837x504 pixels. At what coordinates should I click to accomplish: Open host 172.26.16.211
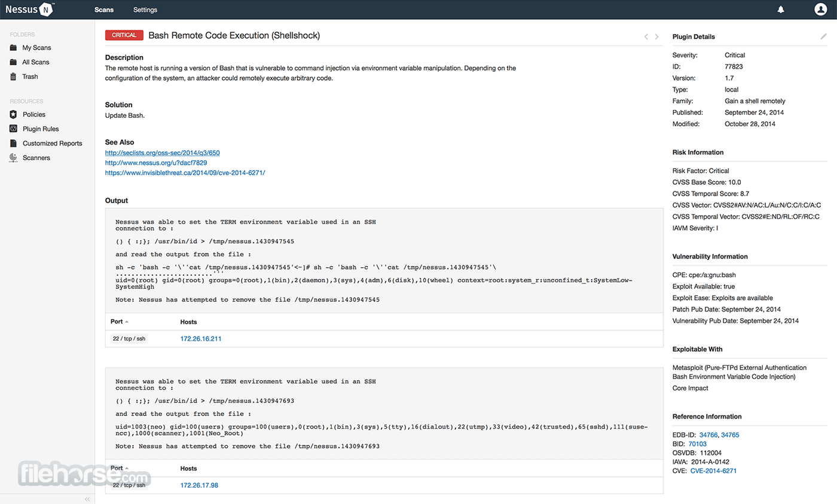[201, 339]
